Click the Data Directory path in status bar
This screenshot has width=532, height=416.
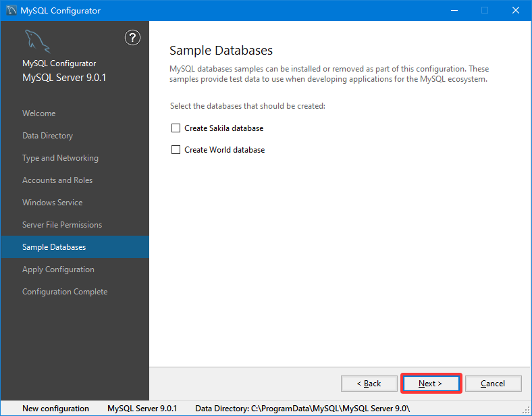point(302,408)
